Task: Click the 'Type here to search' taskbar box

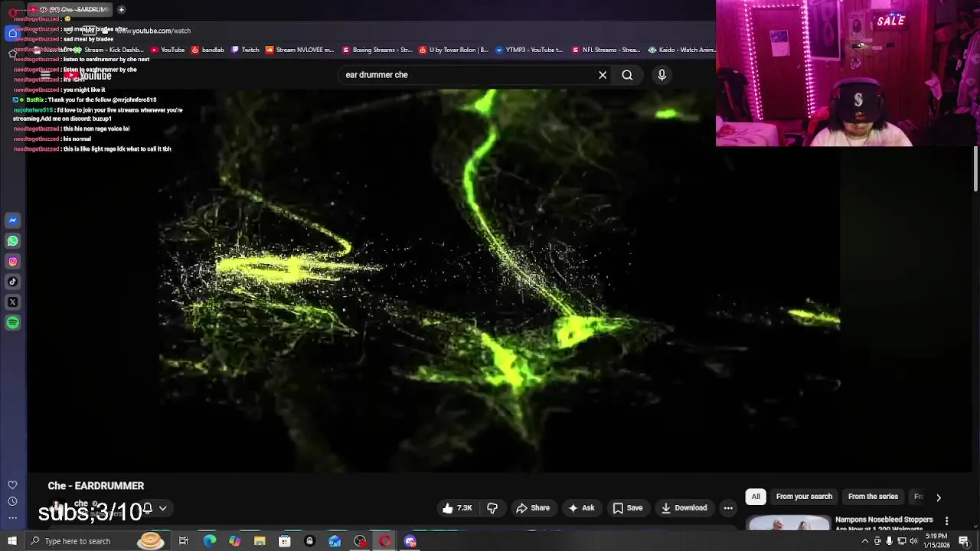Action: pos(98,541)
